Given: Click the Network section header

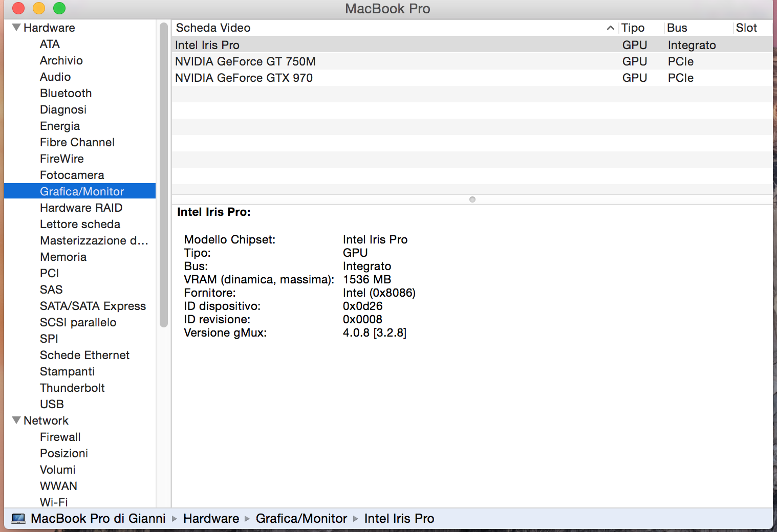Looking at the screenshot, I should (x=46, y=420).
